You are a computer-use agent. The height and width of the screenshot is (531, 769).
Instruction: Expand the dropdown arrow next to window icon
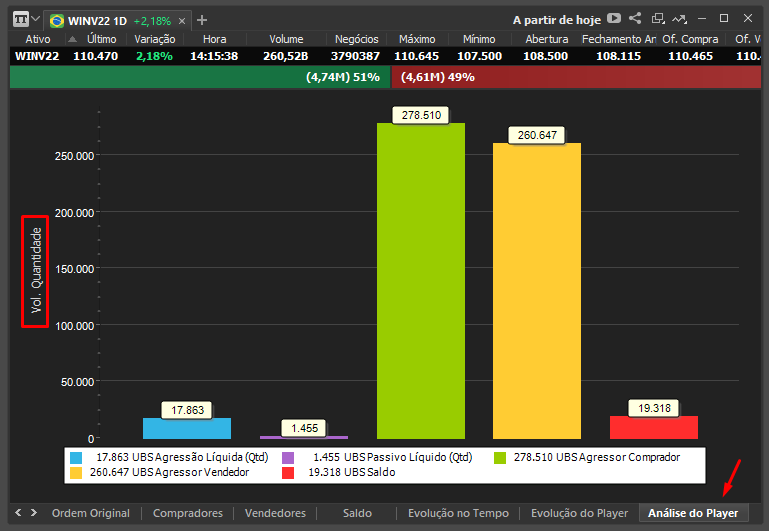35,19
